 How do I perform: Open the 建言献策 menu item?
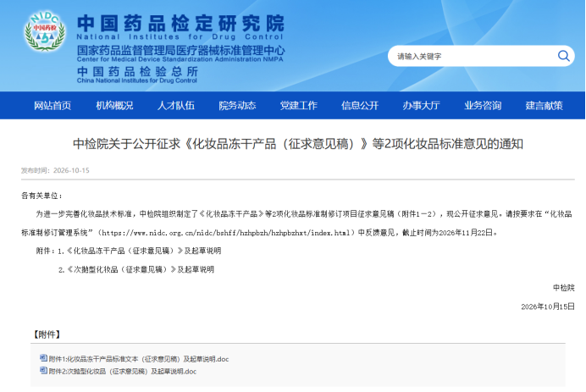coord(545,105)
